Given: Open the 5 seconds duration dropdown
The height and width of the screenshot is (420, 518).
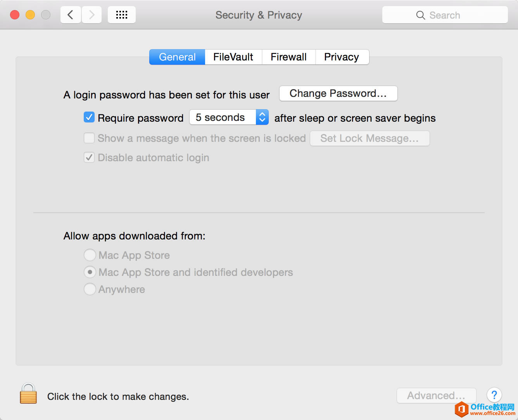Looking at the screenshot, I should [x=262, y=117].
